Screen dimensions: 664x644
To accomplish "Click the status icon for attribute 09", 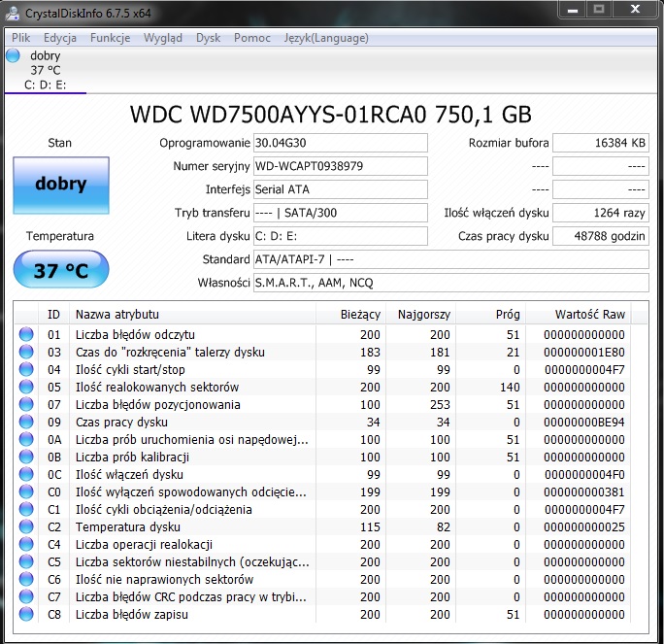I will 26,422.
